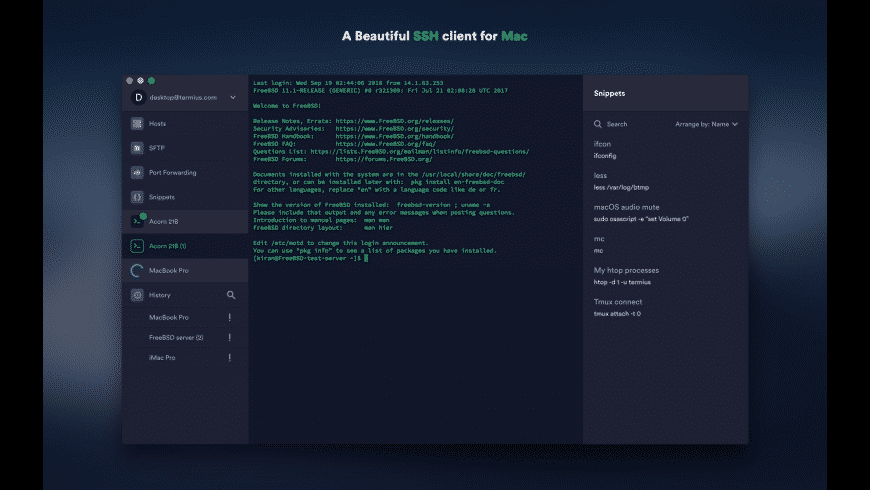Click the Acorn 218 (1) terminal icon
This screenshot has height=490, width=870.
coord(137,246)
